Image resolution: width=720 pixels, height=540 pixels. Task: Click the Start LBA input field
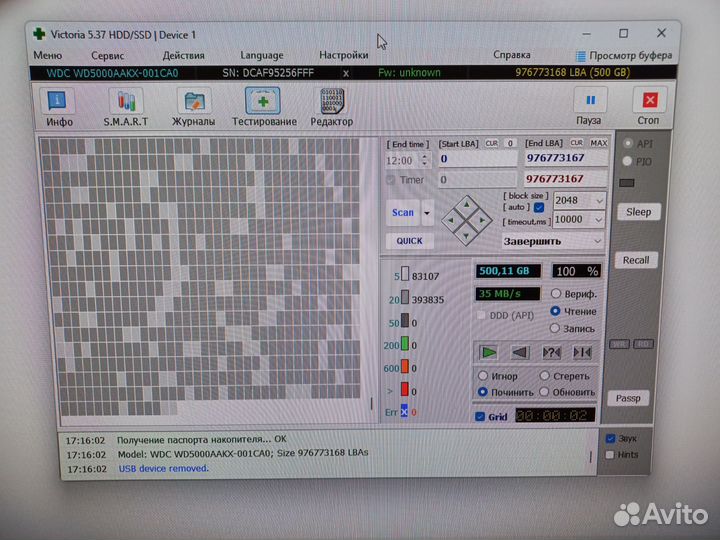click(478, 159)
